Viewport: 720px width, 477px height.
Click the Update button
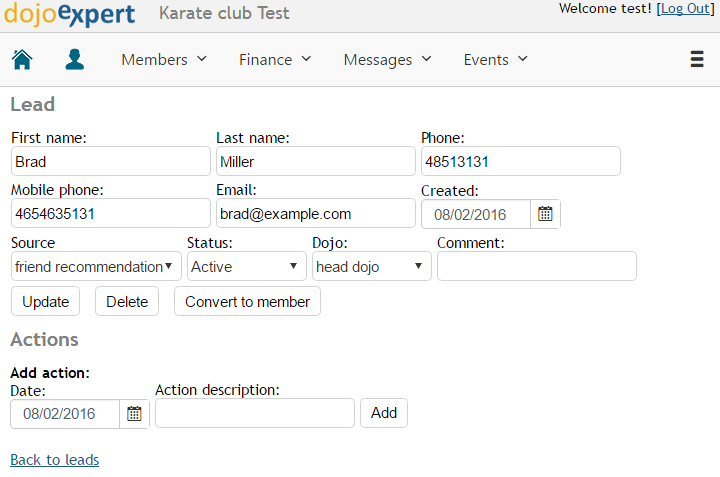(45, 302)
